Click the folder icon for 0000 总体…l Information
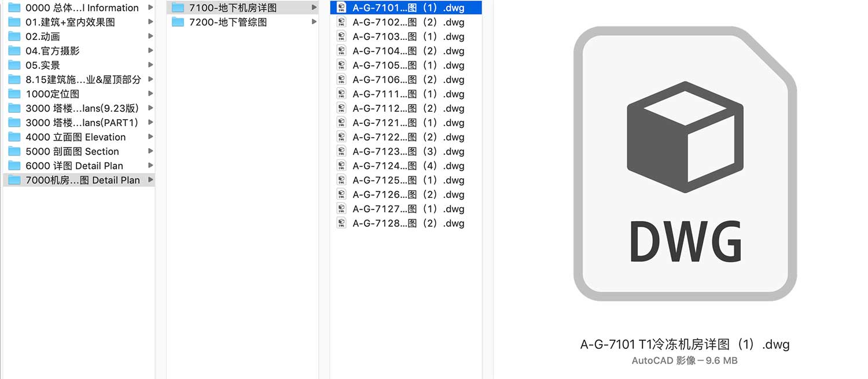 pyautogui.click(x=14, y=8)
